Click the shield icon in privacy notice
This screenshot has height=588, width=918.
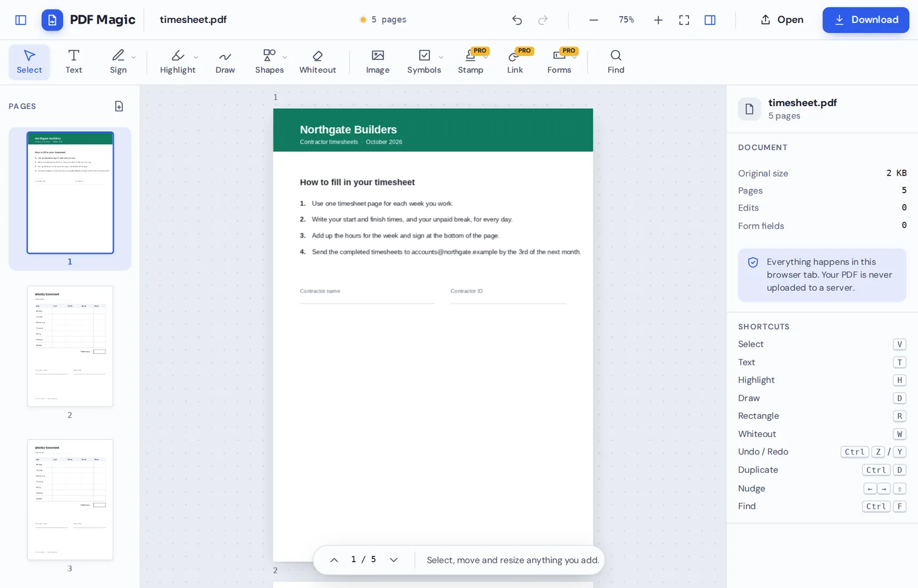753,262
